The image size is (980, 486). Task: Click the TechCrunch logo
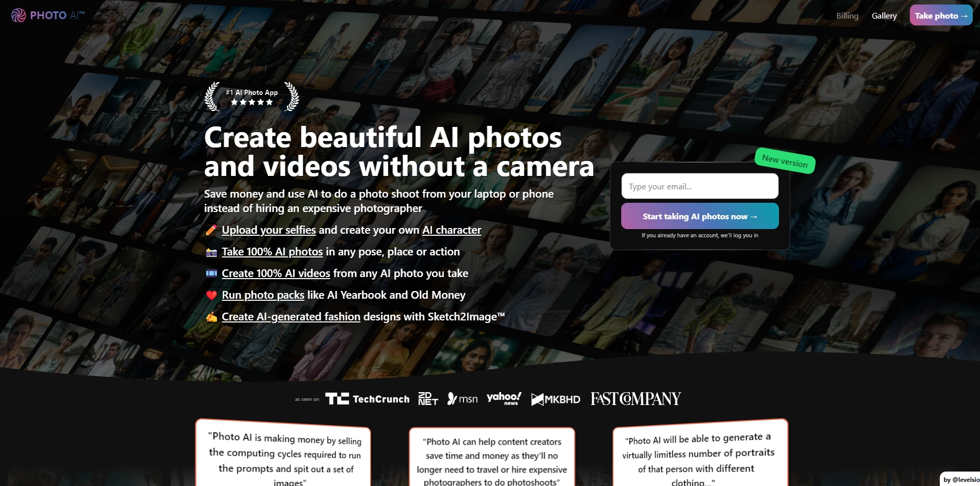click(x=367, y=399)
